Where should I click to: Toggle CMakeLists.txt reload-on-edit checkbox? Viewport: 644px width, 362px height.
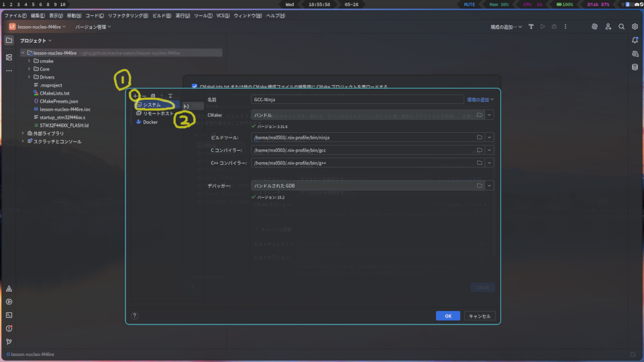click(x=195, y=86)
